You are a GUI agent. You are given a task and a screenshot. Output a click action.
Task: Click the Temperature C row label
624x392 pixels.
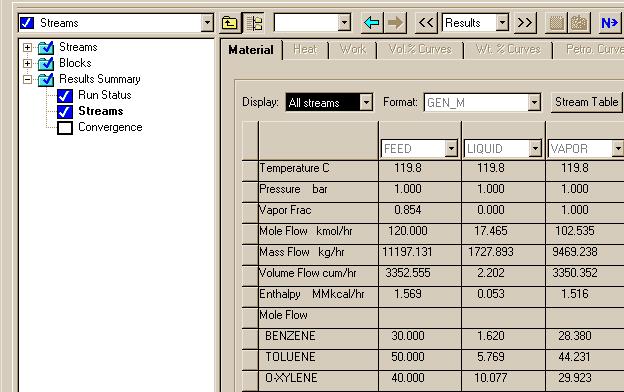pos(294,168)
